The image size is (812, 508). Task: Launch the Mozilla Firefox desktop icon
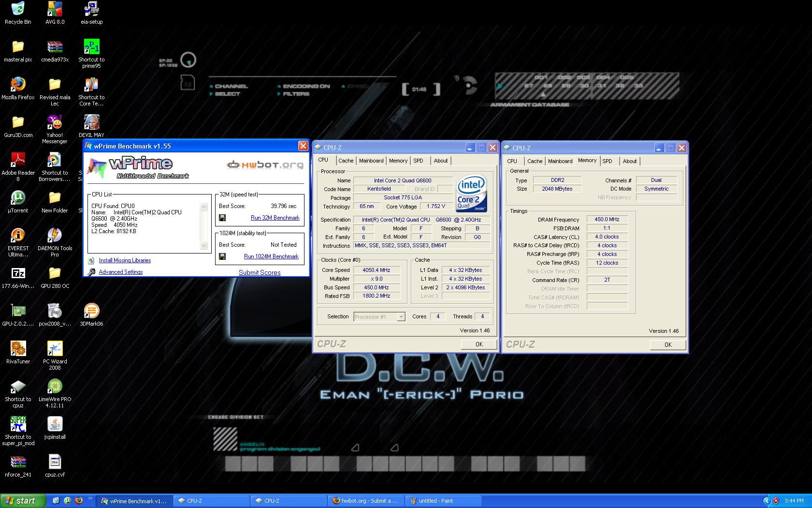click(18, 85)
